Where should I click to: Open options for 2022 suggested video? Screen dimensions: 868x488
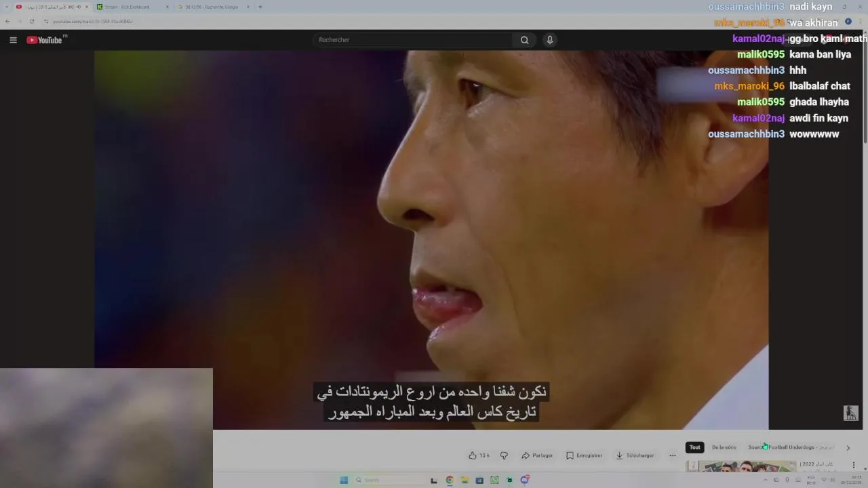tap(853, 465)
